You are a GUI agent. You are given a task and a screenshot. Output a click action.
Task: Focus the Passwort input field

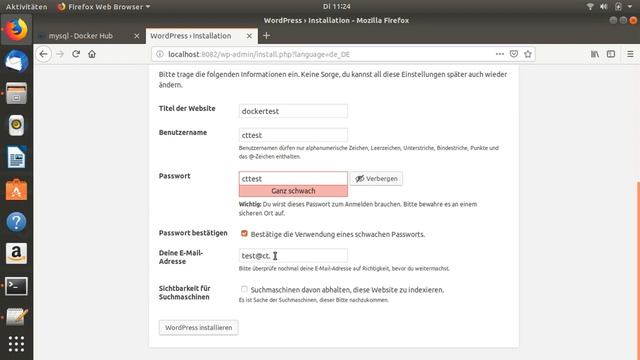293,178
